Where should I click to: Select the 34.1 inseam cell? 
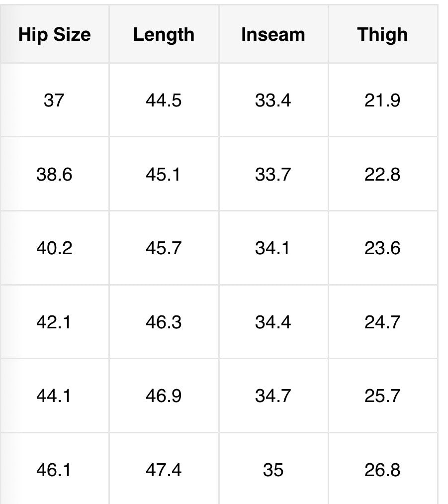point(273,248)
